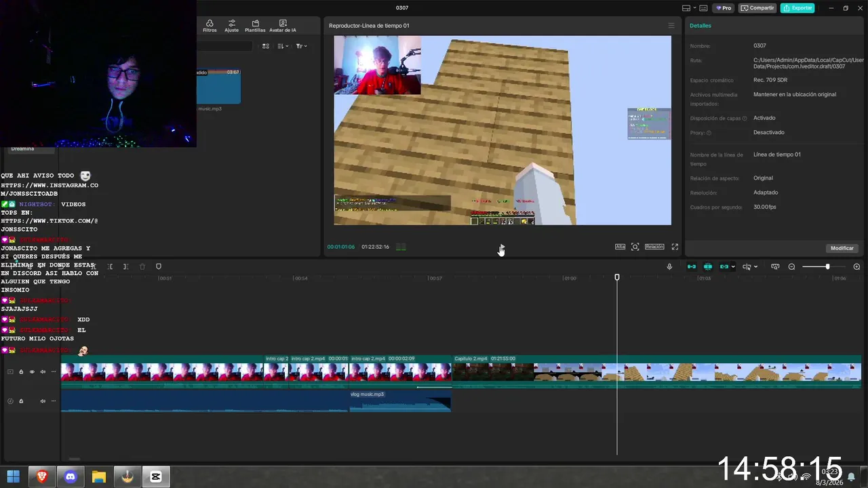
Task: Open Brave browser from the taskbar
Action: (x=41, y=476)
